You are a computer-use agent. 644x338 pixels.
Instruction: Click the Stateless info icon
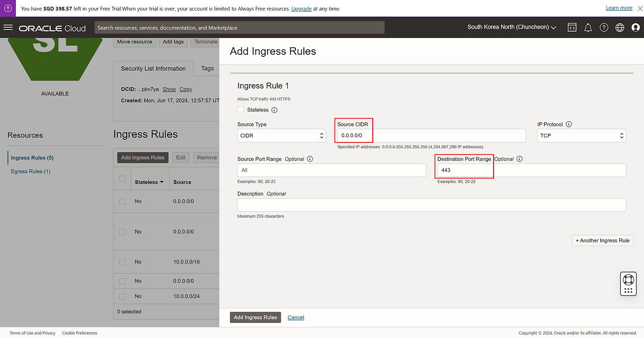tap(274, 110)
